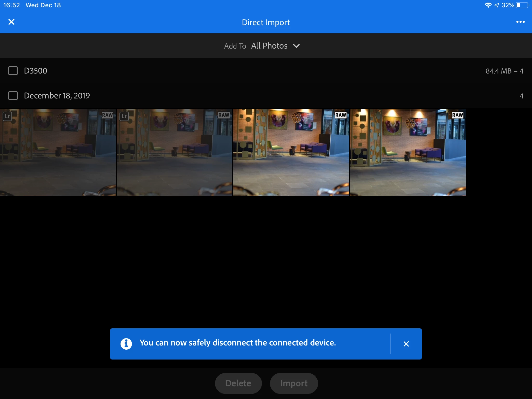This screenshot has height=399, width=532.
Task: Tap the battery indicator in status bar
Action: [522, 5]
